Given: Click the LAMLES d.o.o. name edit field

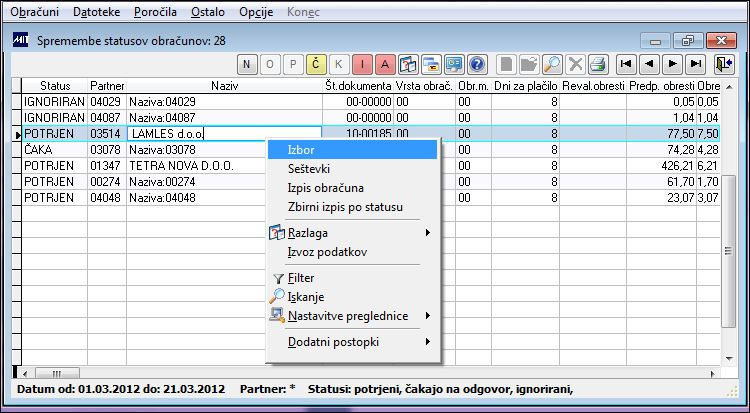Looking at the screenshot, I should (224, 134).
